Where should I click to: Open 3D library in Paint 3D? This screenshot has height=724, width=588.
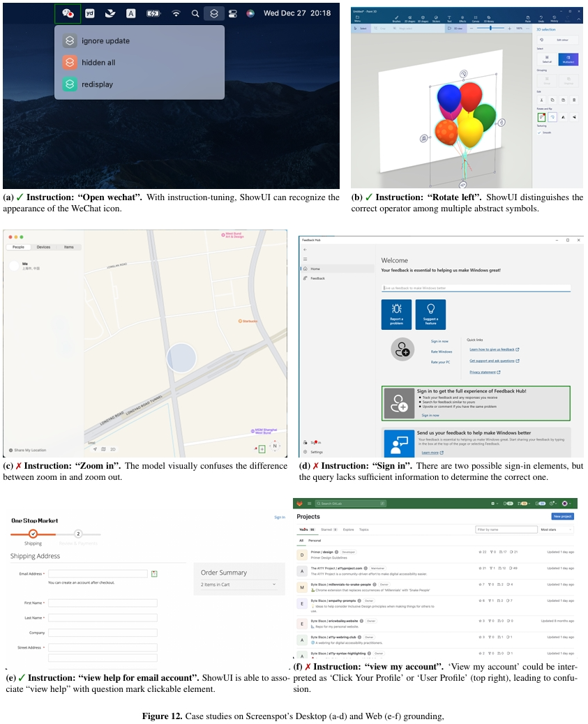click(x=489, y=19)
